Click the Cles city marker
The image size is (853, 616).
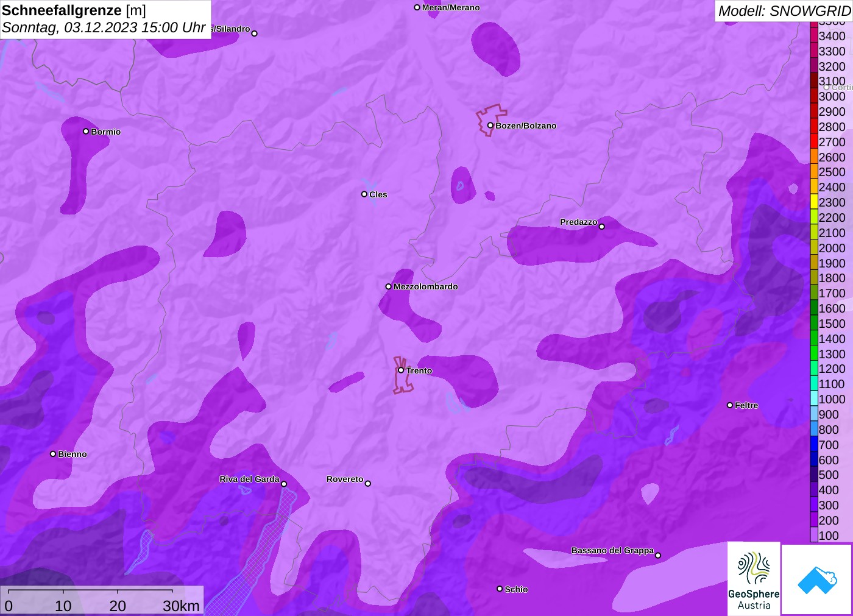(364, 194)
